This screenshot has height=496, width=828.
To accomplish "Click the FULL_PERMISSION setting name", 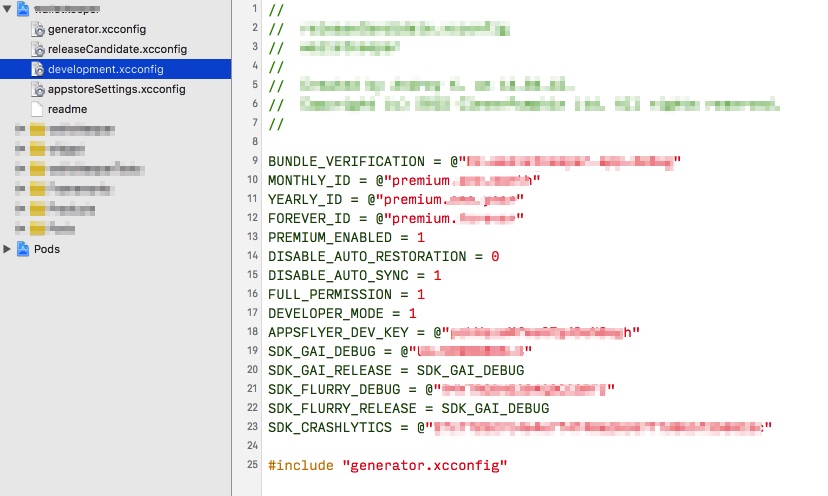I will coord(330,295).
